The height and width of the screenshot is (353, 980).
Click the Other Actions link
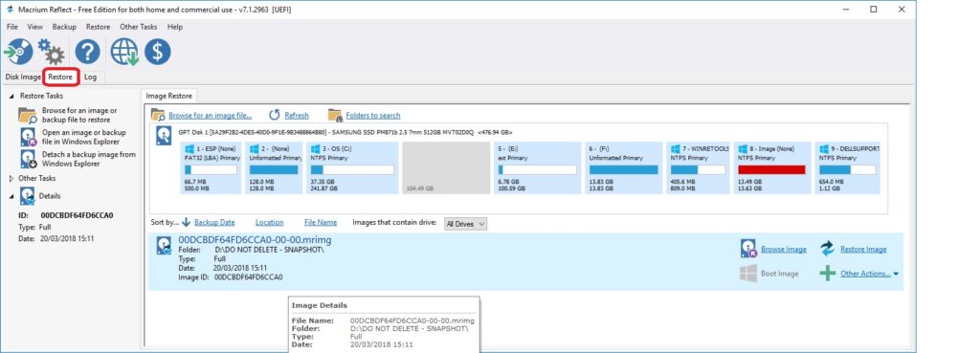[x=865, y=274]
